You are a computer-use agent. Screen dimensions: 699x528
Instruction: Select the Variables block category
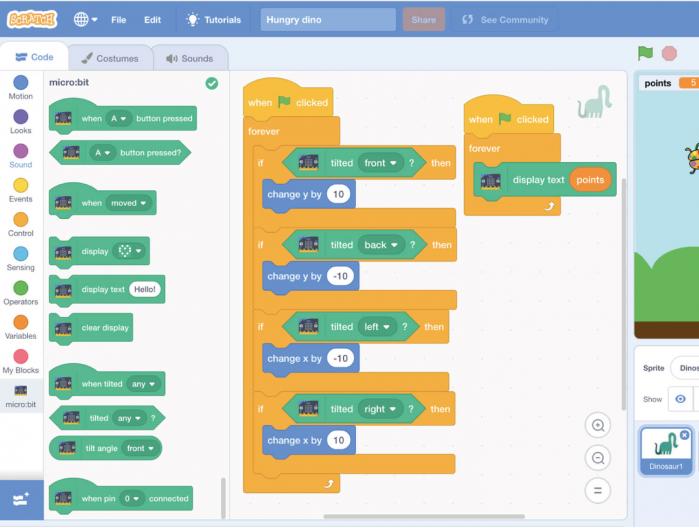point(21,327)
